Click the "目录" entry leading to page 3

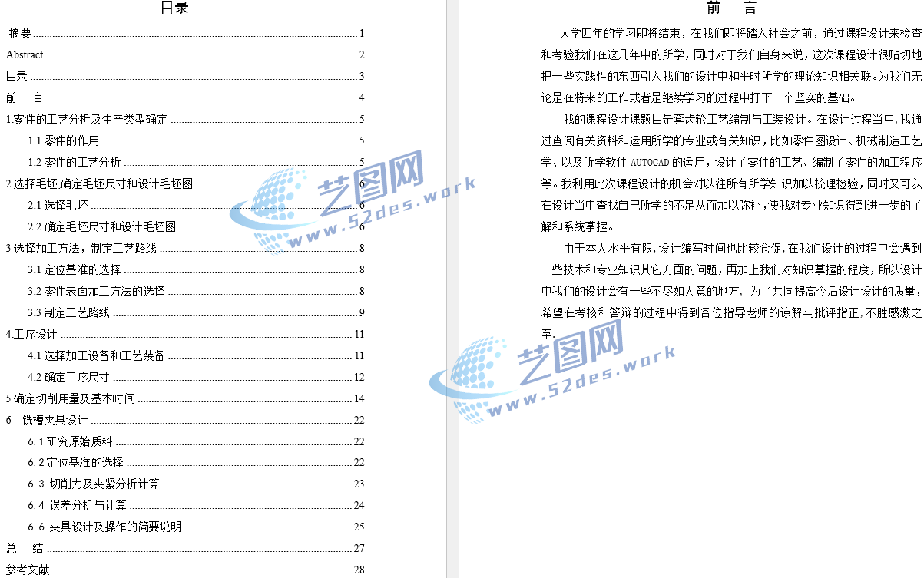[x=185, y=77]
